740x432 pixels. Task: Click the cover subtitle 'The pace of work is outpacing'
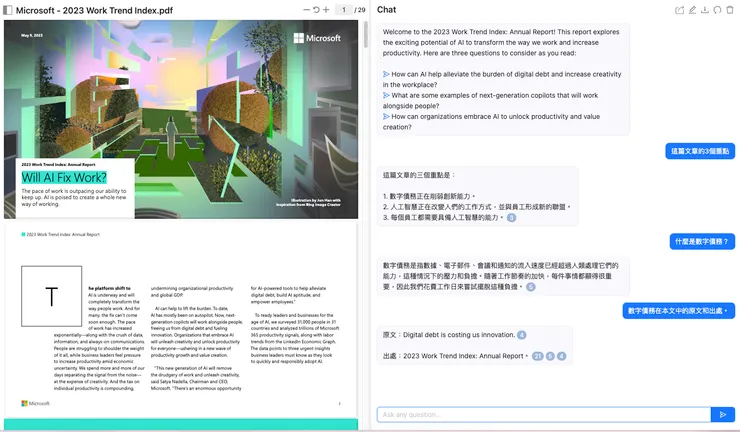pyautogui.click(x=74, y=197)
